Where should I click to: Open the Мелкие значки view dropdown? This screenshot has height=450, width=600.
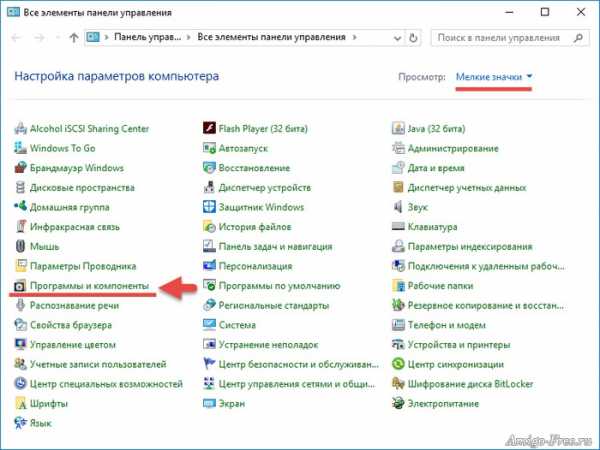point(494,77)
